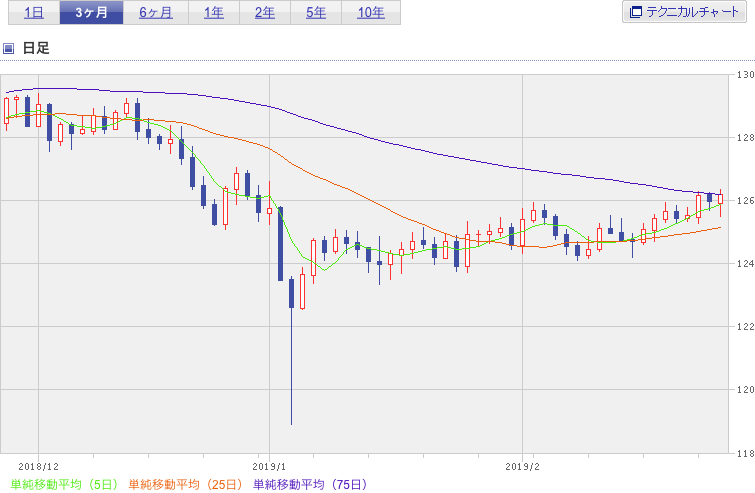
Task: Click the 2018/12 date axis label
Action: pyautogui.click(x=39, y=467)
